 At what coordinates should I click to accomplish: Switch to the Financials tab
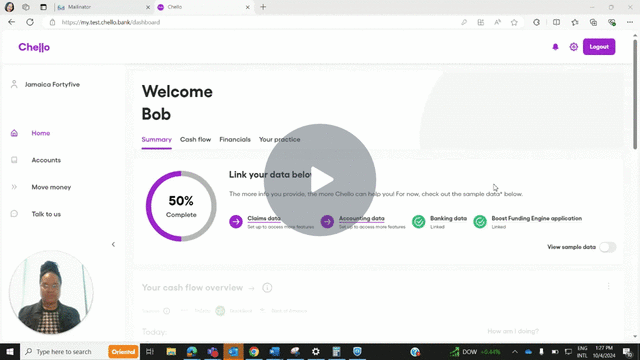(x=235, y=140)
